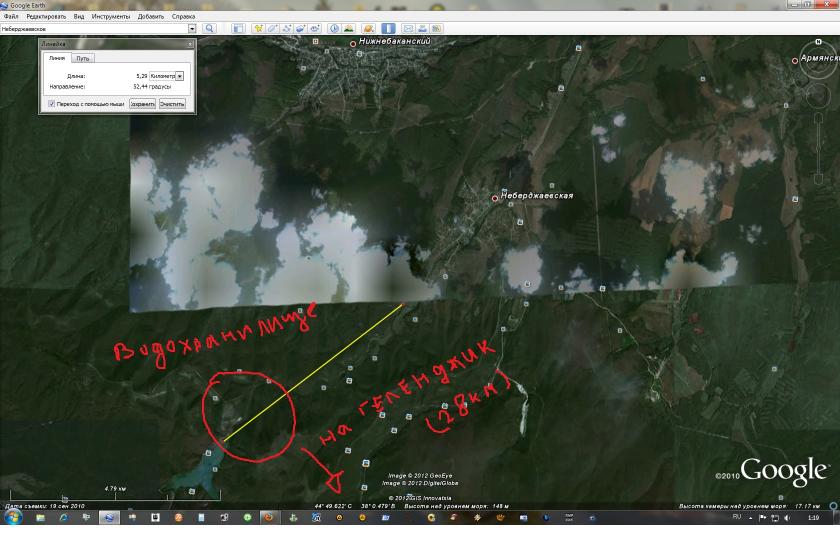Click the search magnifier button

pyautogui.click(x=210, y=29)
